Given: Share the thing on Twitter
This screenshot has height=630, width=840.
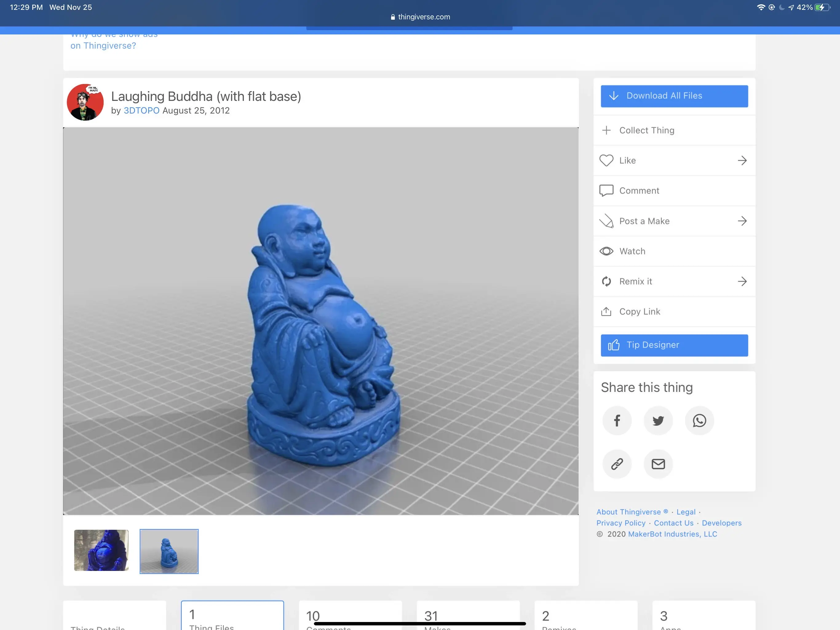Looking at the screenshot, I should (658, 420).
